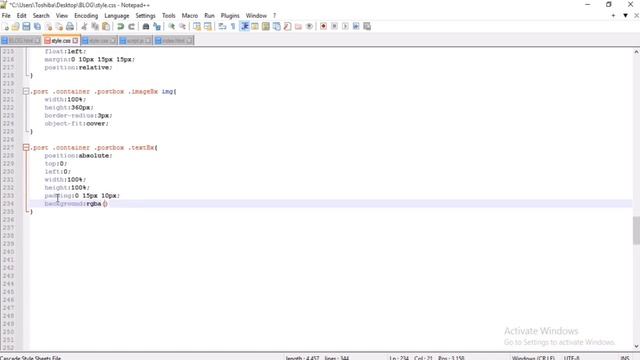Redo with the gray arrow toolbar icon
640x360 pixels.
(x=131, y=27)
